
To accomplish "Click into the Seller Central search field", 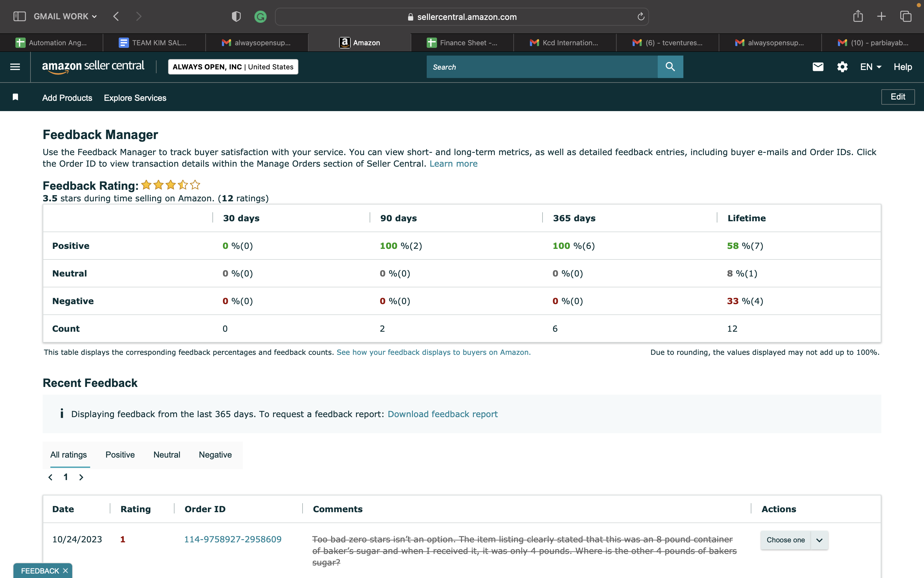I will coord(542,67).
